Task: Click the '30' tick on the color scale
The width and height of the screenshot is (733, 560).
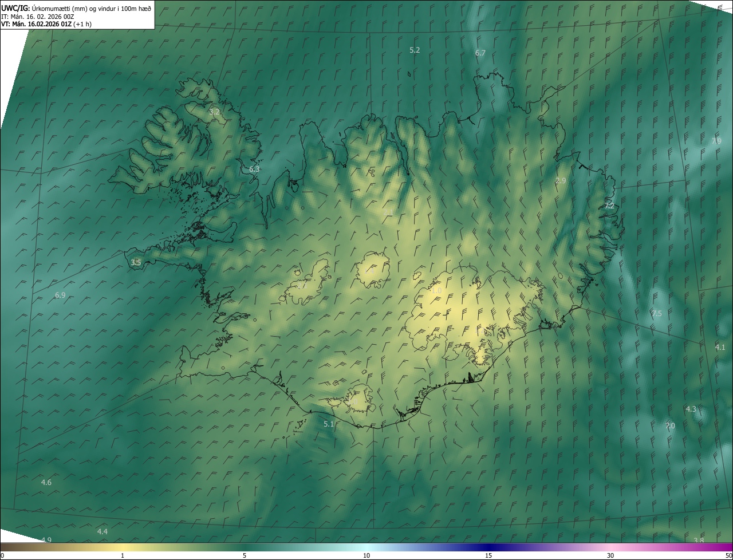Action: coord(610,556)
